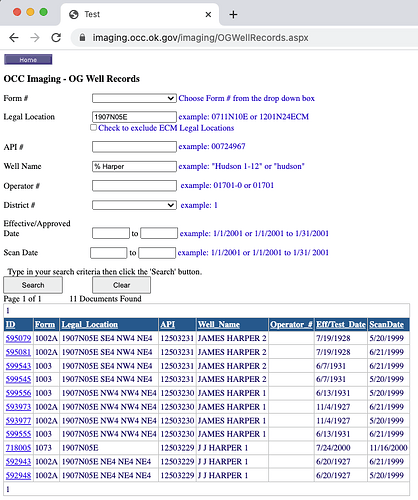Close the Test tab
Image resolution: width=418 pixels, height=500 pixels.
pyautogui.click(x=208, y=14)
